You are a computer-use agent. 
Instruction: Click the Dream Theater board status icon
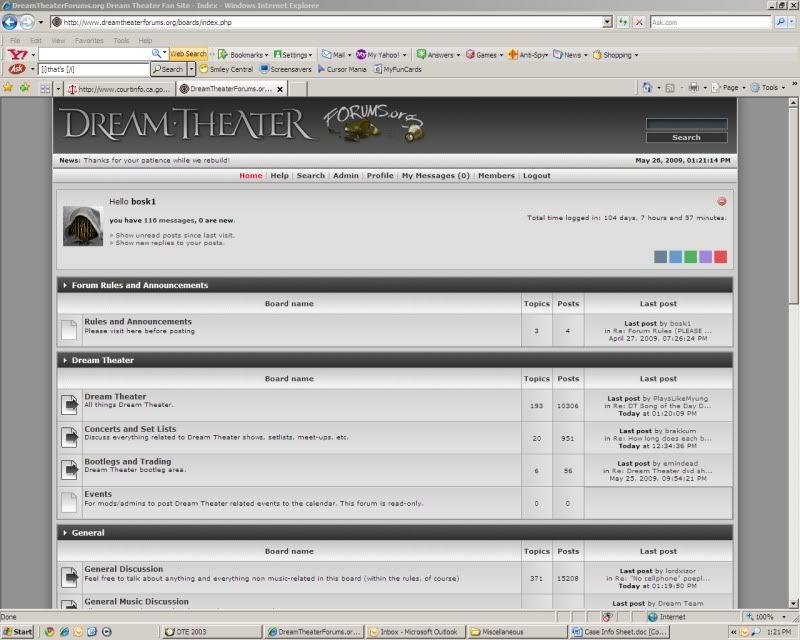(x=69, y=405)
